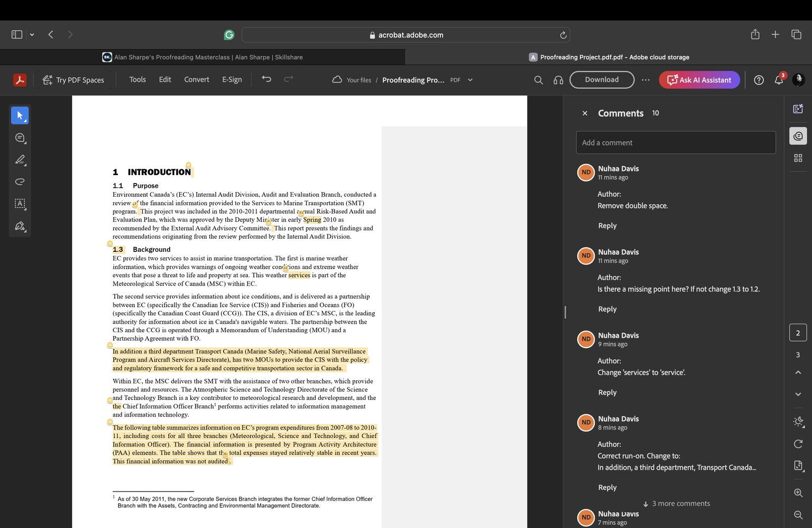The height and width of the screenshot is (528, 812).
Task: Open the Edit menu
Action: 165,79
